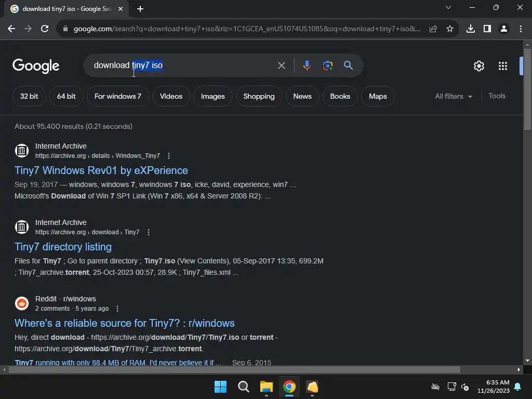Expand the All filters dropdown
Screen dimensions: 532x399
click(454, 96)
